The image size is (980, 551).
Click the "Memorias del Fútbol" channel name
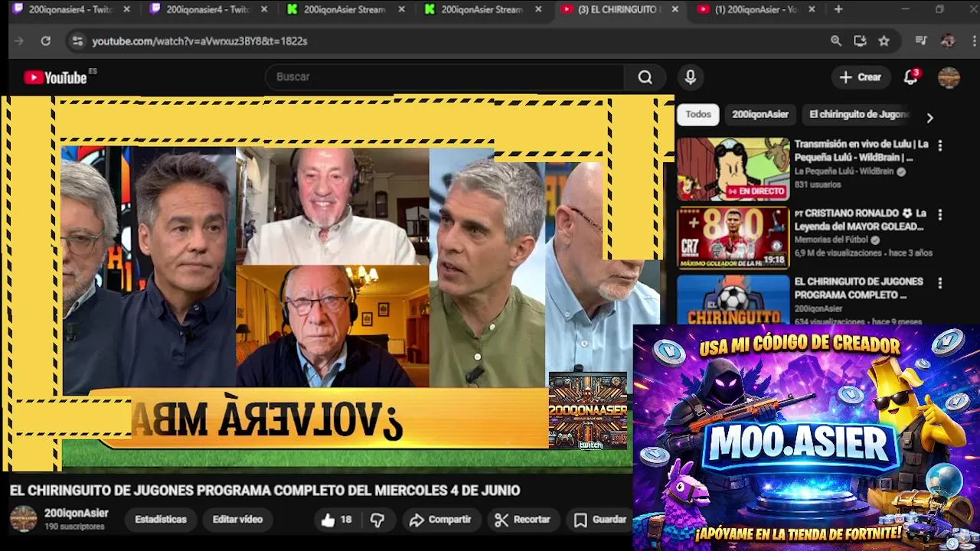pyautogui.click(x=832, y=240)
